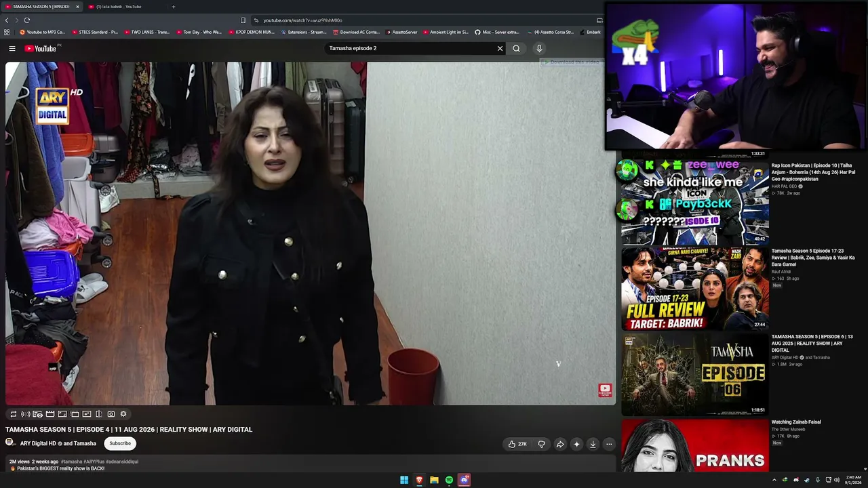Click the audio boost waves icon below video

pyautogui.click(x=26, y=414)
